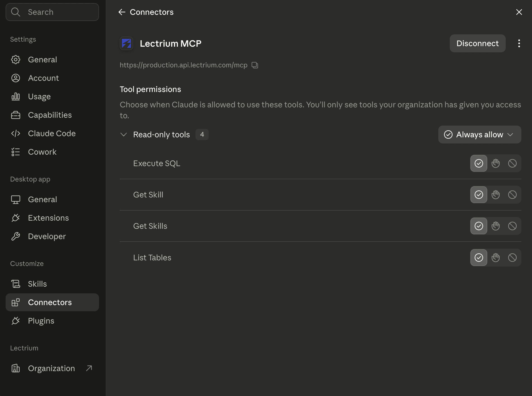Set List Tables to needs approval

496,258
